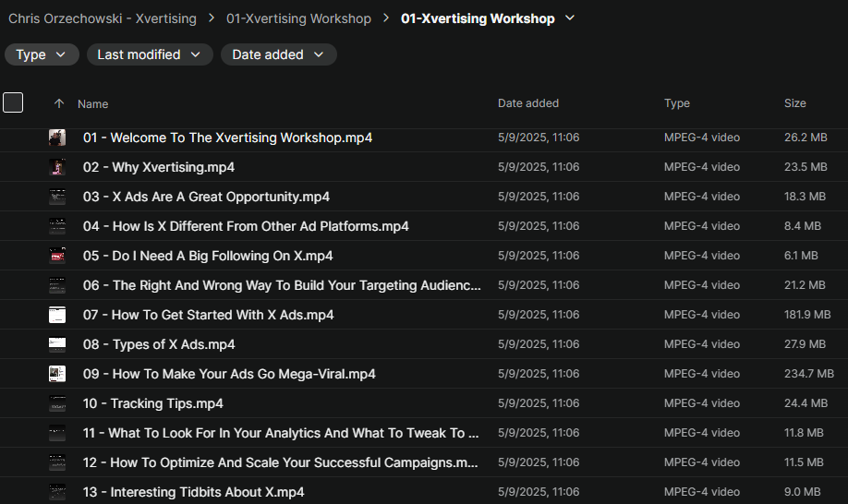Click size value 8.4 MB
The width and height of the screenshot is (848, 504).
tap(803, 226)
